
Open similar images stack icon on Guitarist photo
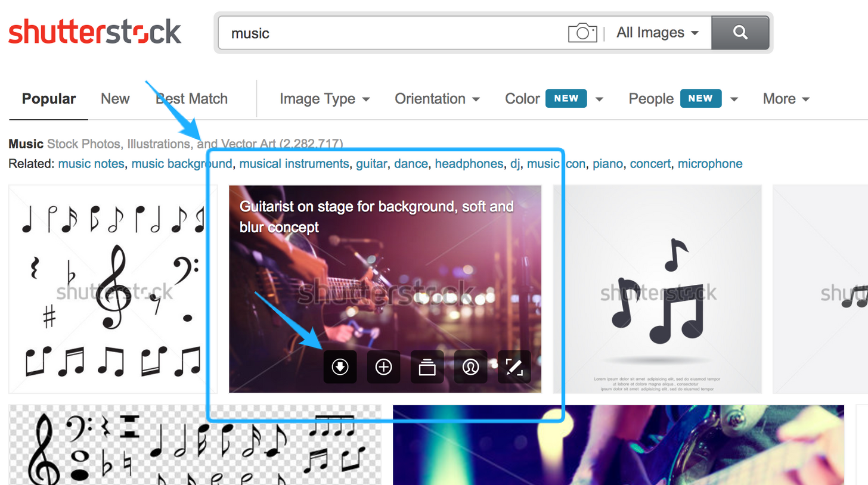click(427, 367)
